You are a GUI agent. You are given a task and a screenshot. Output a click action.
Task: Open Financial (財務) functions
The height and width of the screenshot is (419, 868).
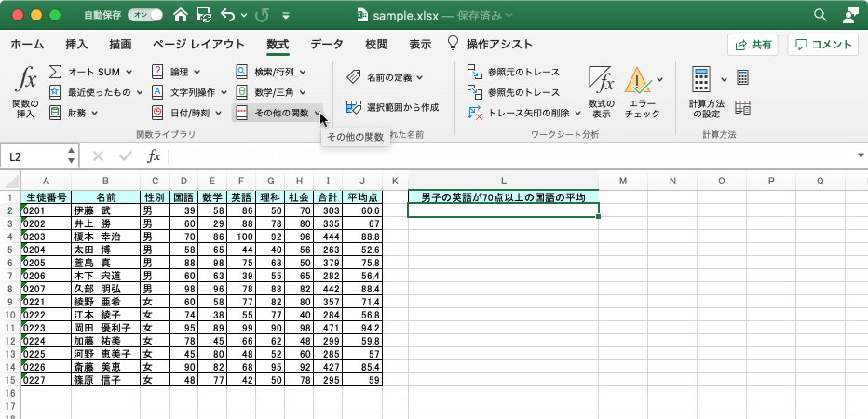tap(73, 113)
